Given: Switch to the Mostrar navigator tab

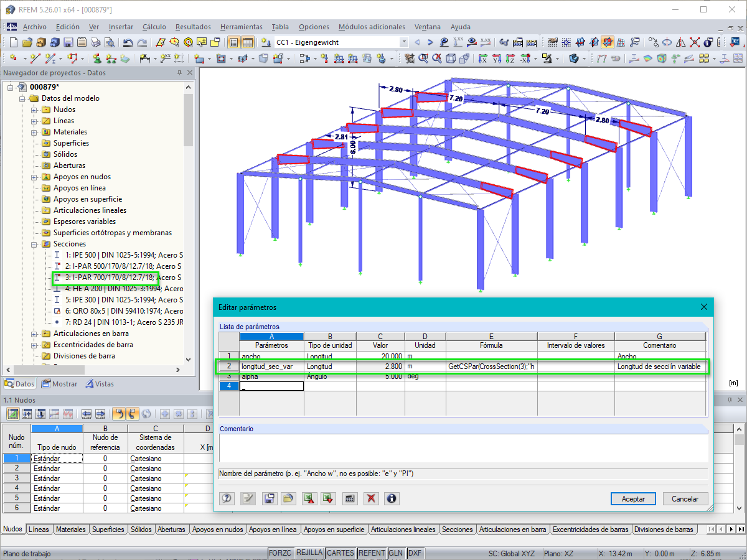Looking at the screenshot, I should (x=60, y=384).
